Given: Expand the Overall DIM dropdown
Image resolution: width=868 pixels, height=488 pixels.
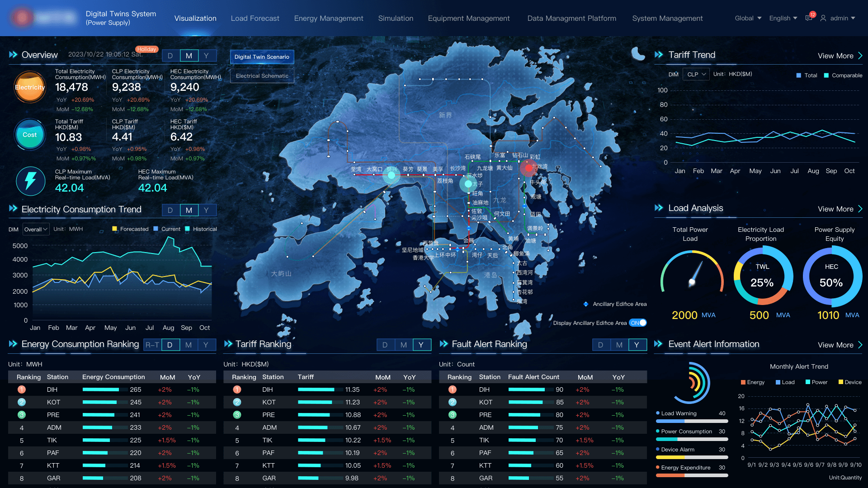Looking at the screenshot, I should [x=36, y=229].
